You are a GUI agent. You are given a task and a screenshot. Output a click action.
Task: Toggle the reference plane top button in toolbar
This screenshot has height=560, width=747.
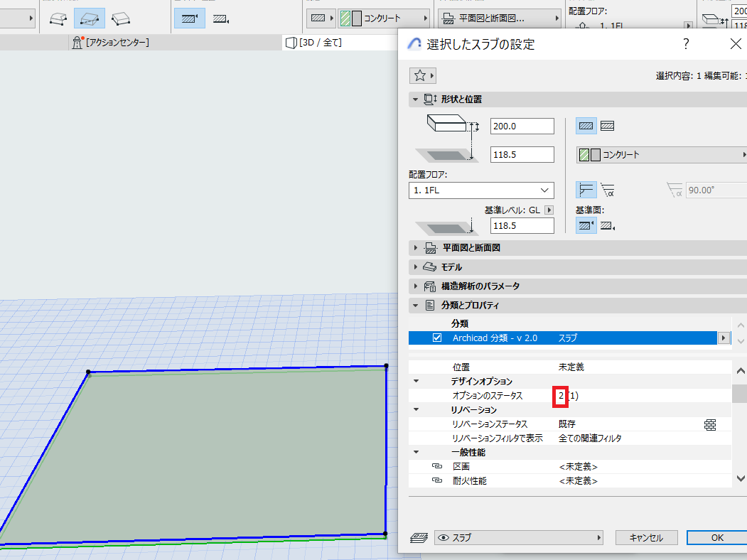point(190,18)
